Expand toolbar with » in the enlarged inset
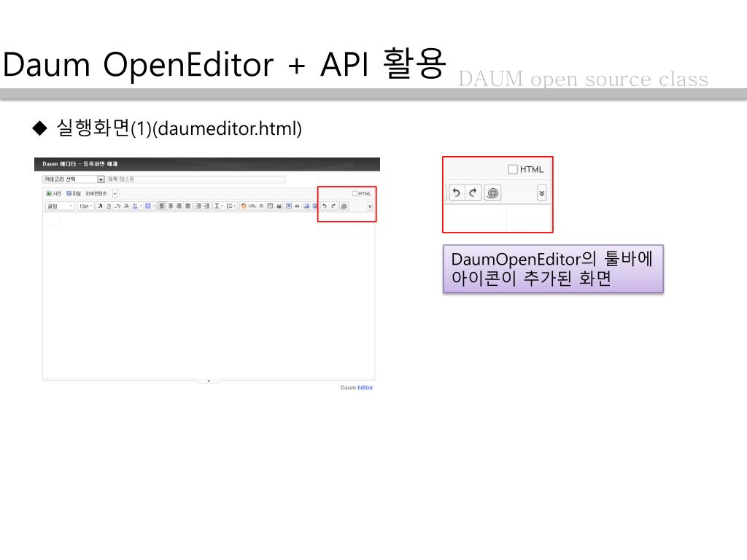 542,192
